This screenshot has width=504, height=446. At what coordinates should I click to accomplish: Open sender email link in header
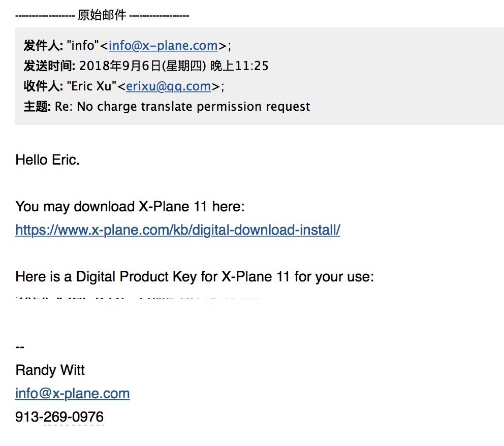click(x=163, y=46)
